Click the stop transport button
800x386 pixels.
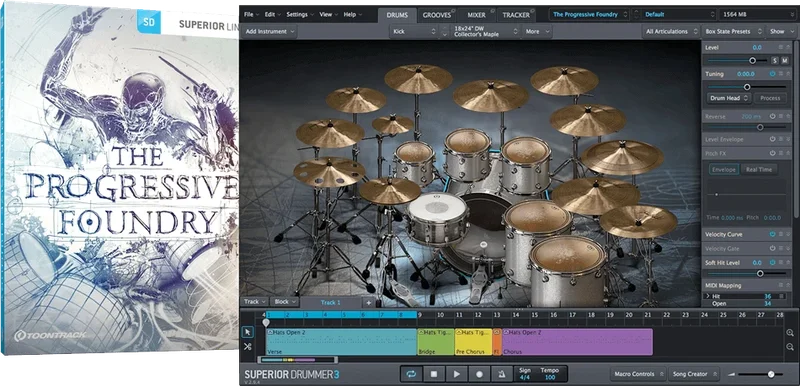(434, 374)
